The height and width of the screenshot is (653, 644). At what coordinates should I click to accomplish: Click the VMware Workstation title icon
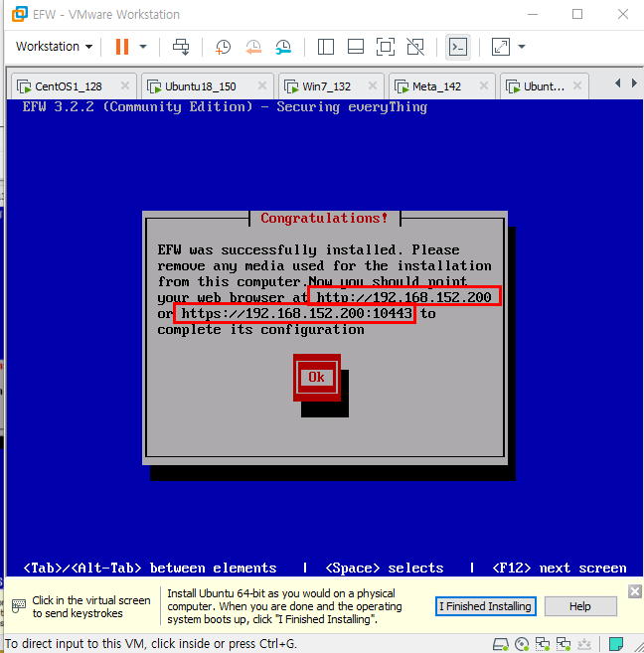point(20,14)
